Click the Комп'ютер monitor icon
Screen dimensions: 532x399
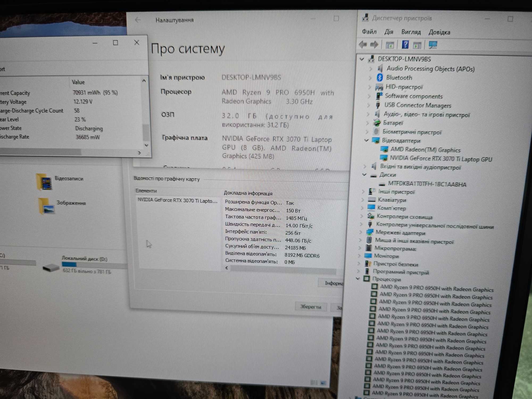(x=371, y=207)
